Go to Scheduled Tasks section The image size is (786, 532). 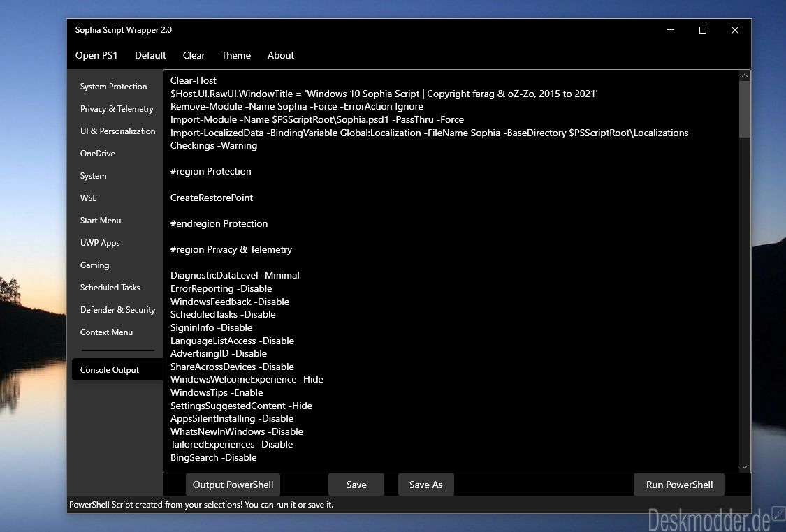point(110,288)
